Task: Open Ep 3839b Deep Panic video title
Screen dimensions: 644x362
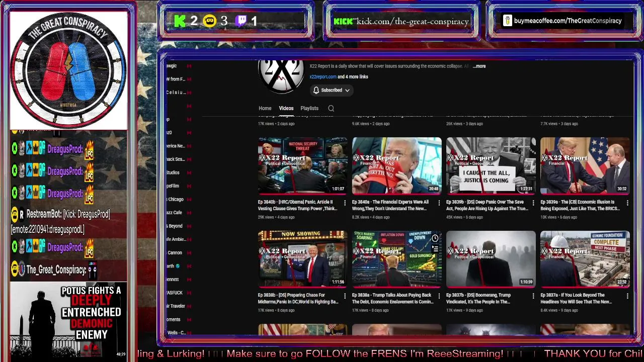Action: [488, 205]
